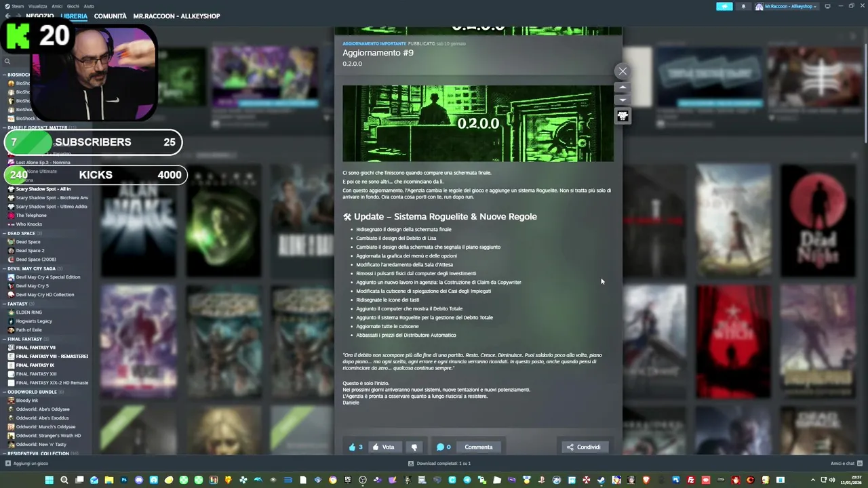Go to previous update with up arrow
The height and width of the screenshot is (488, 868).
[623, 88]
